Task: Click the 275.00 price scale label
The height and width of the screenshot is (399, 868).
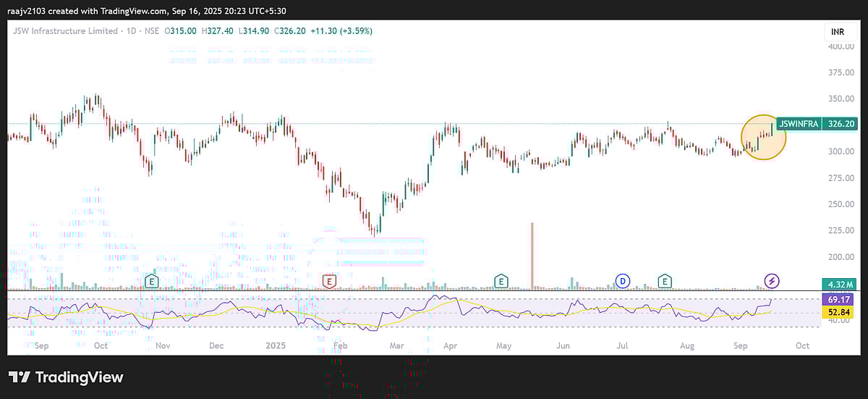Action: (x=841, y=178)
